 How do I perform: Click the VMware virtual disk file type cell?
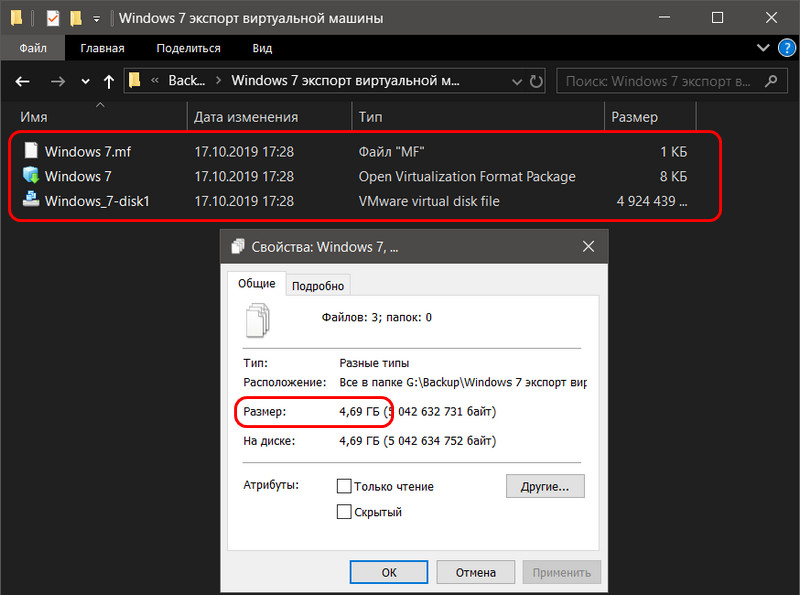429,201
